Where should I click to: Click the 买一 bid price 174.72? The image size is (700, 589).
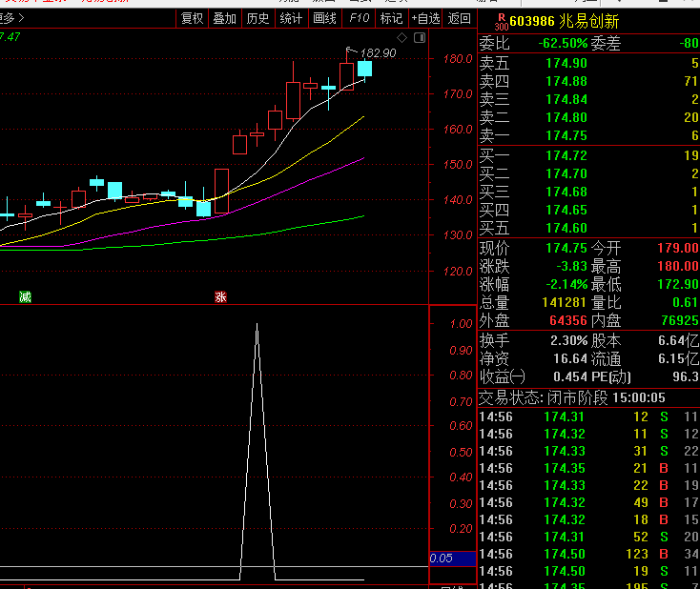pos(566,154)
